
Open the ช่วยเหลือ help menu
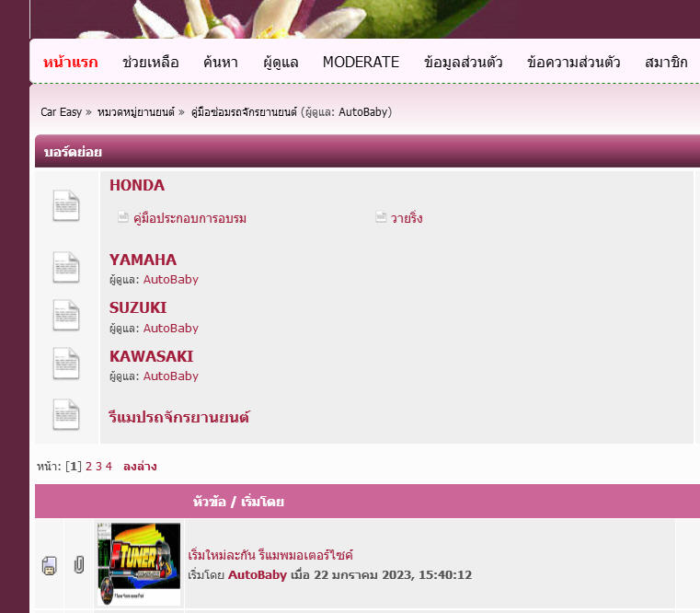[x=151, y=62]
